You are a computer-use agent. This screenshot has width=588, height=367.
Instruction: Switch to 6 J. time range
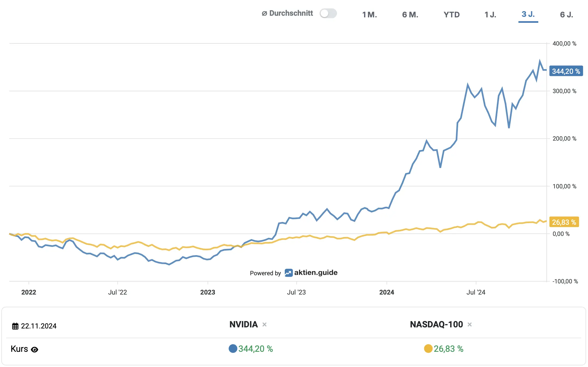coord(567,15)
